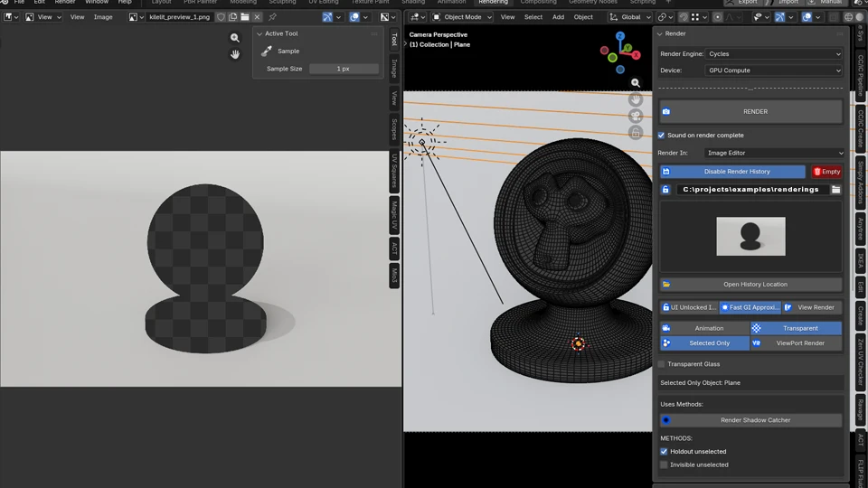
Task: Click the Sample eyedropper tool icon
Action: [267, 52]
